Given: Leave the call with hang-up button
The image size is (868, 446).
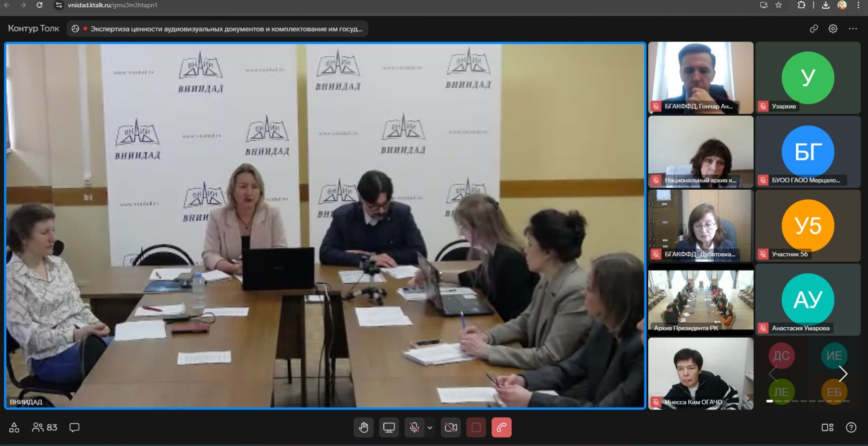Looking at the screenshot, I should coord(501,428).
